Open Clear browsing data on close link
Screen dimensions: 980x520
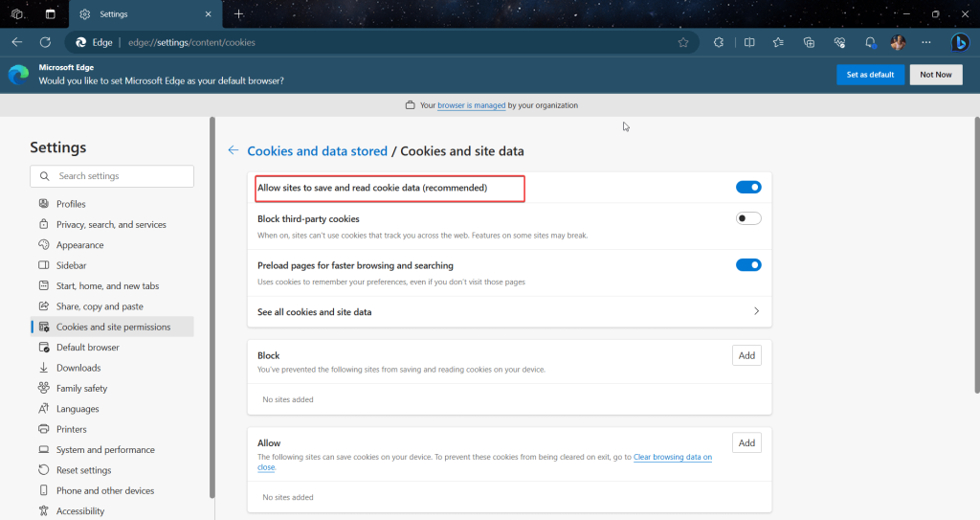click(x=673, y=457)
